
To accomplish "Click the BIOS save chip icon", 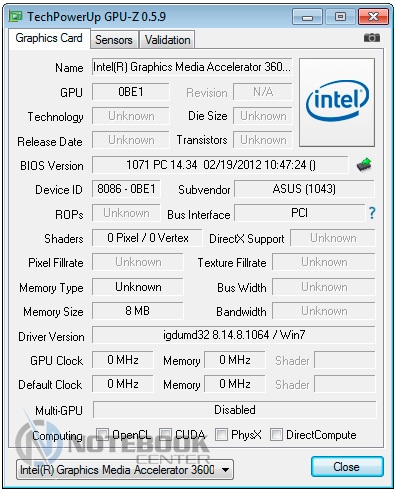I will (364, 165).
